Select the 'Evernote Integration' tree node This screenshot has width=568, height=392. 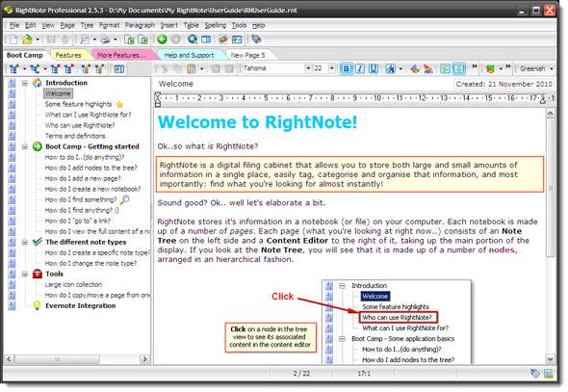[81, 305]
